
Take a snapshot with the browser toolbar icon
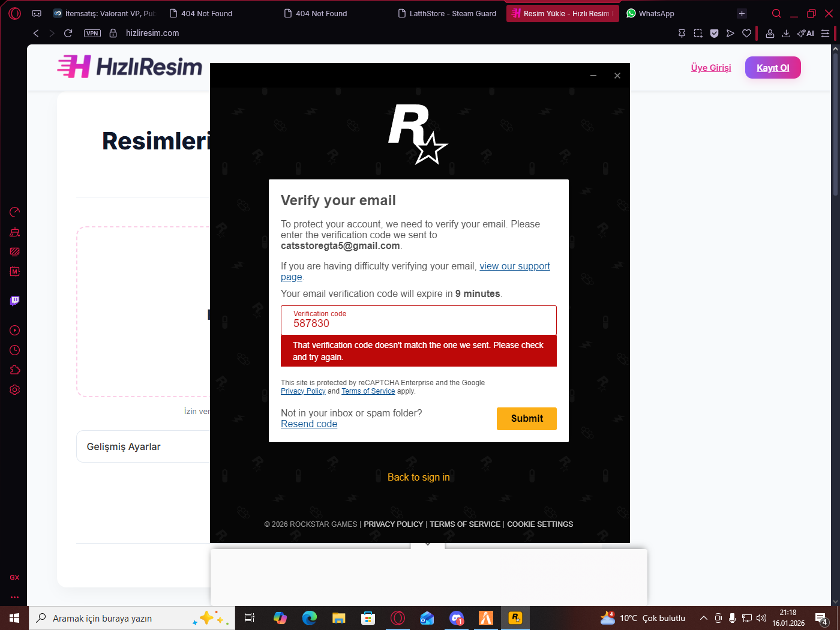pyautogui.click(x=698, y=34)
